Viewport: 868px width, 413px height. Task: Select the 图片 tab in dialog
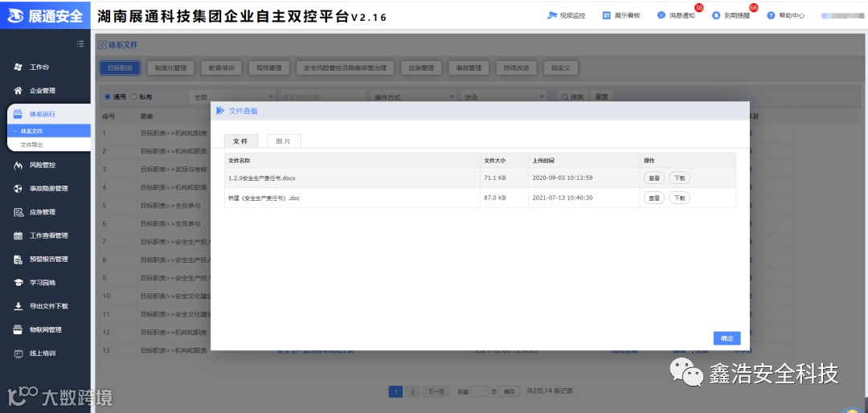(284, 141)
